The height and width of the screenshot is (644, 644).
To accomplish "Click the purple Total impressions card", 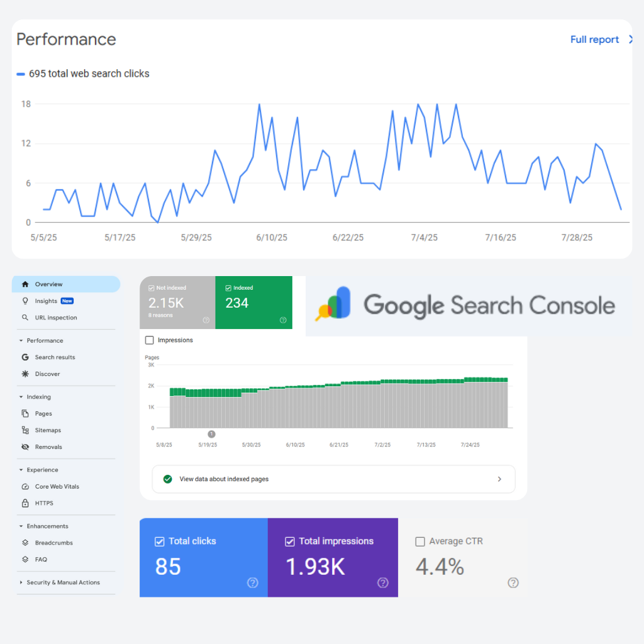I will click(x=333, y=557).
